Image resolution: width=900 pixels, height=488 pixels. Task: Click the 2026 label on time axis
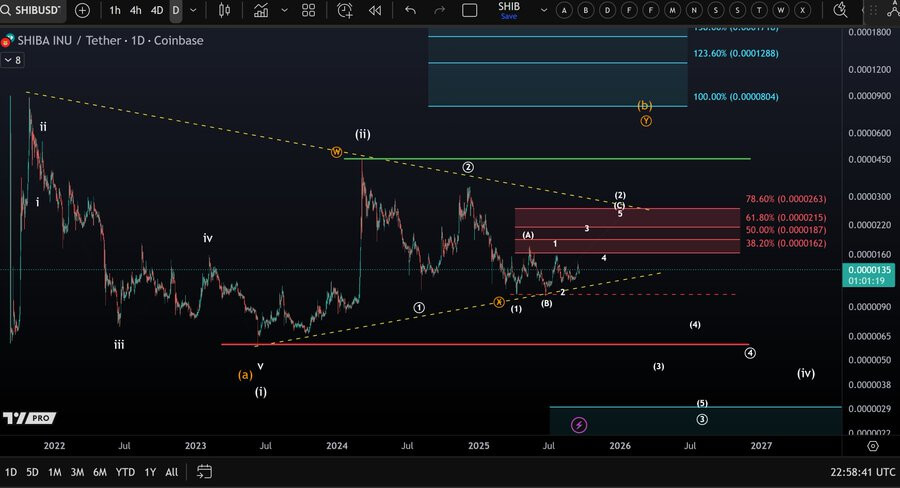[x=620, y=446]
